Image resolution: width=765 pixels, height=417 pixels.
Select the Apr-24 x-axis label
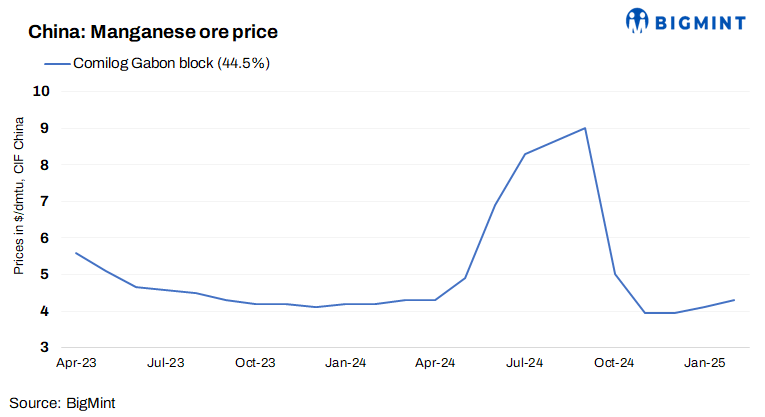click(x=435, y=363)
